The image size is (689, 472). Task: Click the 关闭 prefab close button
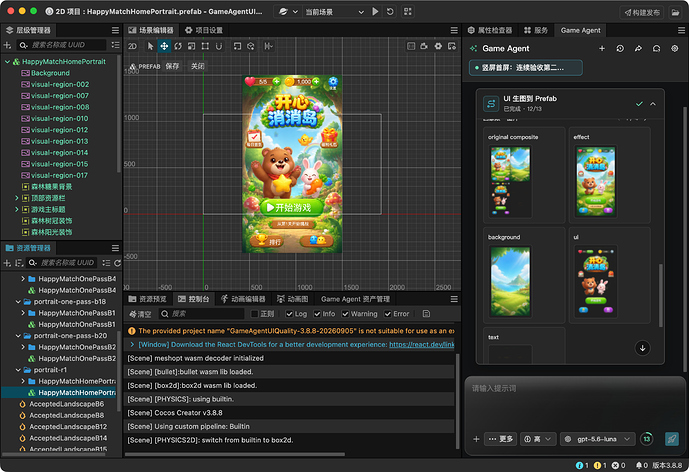[198, 66]
